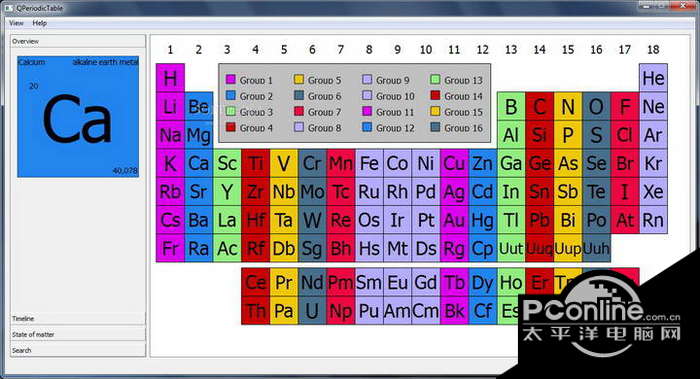The image size is (700, 379).
Task: Click the atomic mass value 40,078
Action: [125, 171]
